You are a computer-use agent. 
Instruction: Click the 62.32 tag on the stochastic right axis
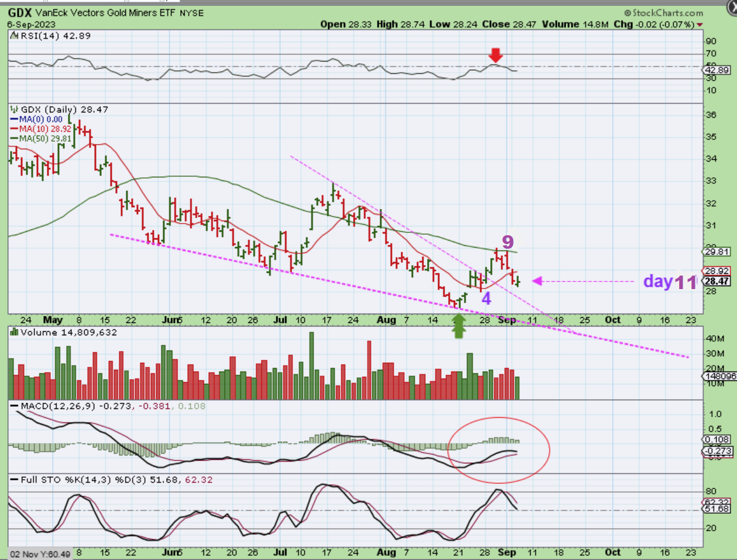(717, 503)
